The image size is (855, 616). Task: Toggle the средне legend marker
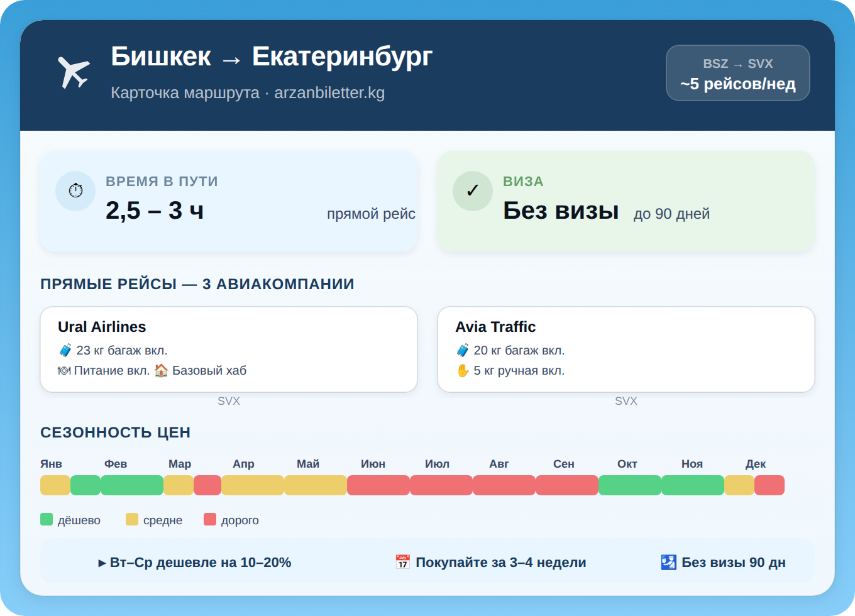pyautogui.click(x=131, y=519)
